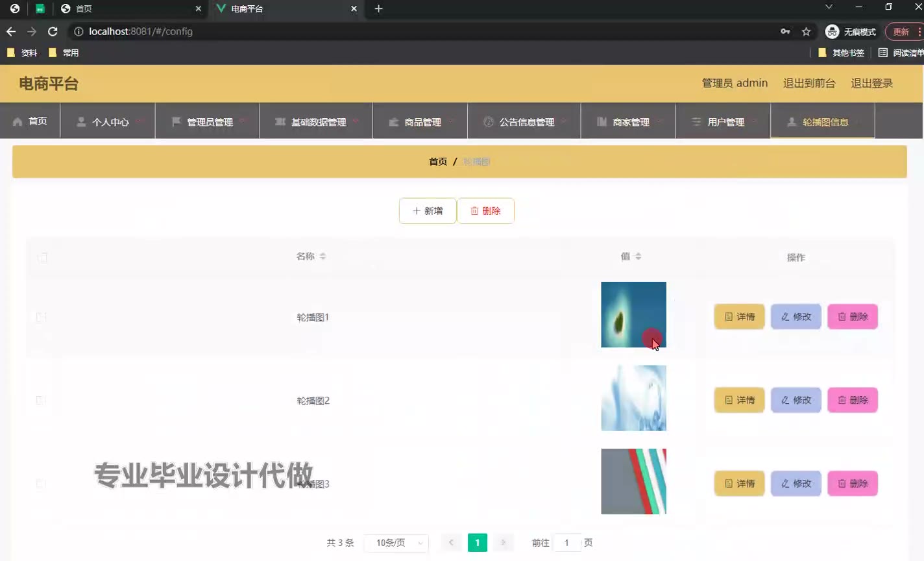Screen dimensions: 924x561
Task: Open the 资料 bookmarks folder
Action: (x=22, y=53)
